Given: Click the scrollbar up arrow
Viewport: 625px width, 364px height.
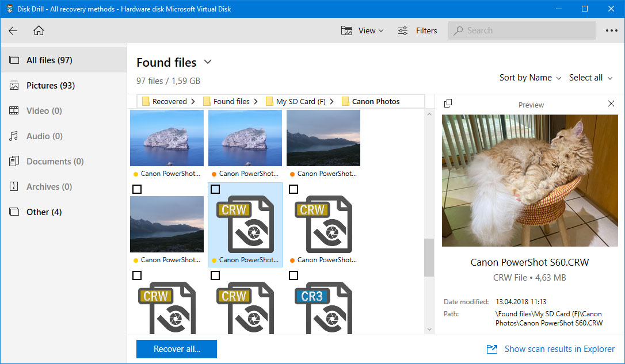Looking at the screenshot, I should pos(429,114).
